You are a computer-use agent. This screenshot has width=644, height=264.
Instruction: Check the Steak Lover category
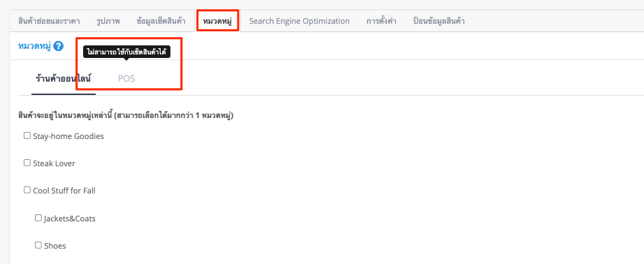[x=27, y=163]
